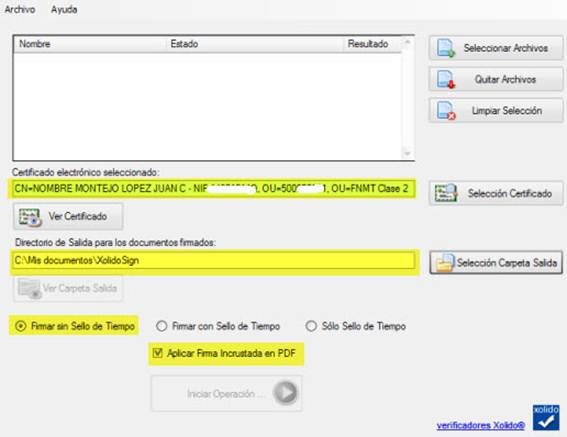
Task: Toggle Aplicar Firma Incrustada en PDF checkbox
Action: [158, 353]
